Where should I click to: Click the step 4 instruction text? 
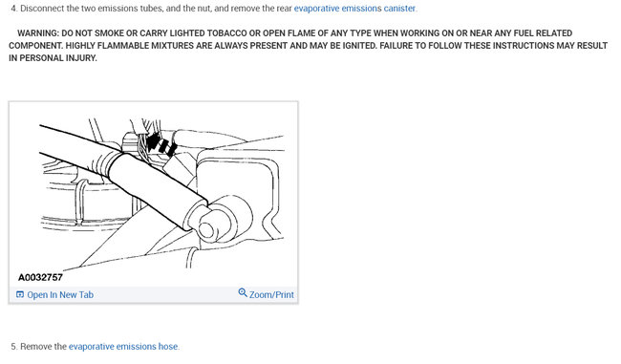coord(214,9)
